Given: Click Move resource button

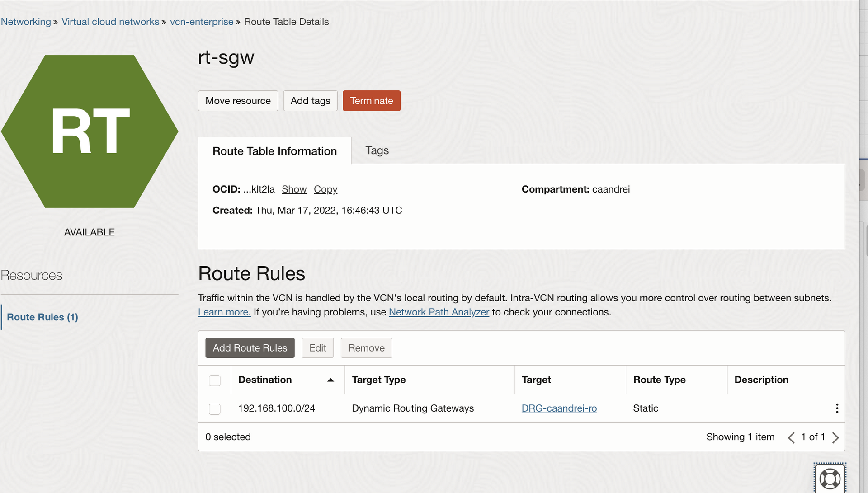Looking at the screenshot, I should pyautogui.click(x=238, y=101).
